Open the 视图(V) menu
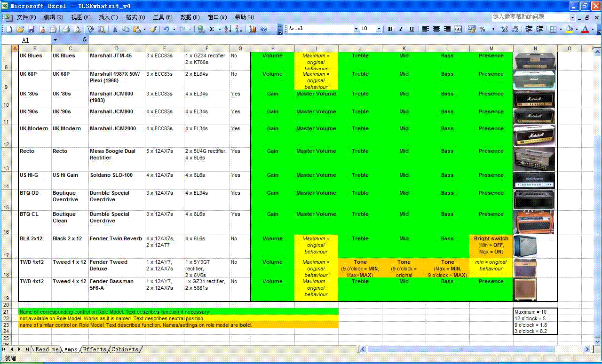The width and height of the screenshot is (602, 364). coord(80,17)
